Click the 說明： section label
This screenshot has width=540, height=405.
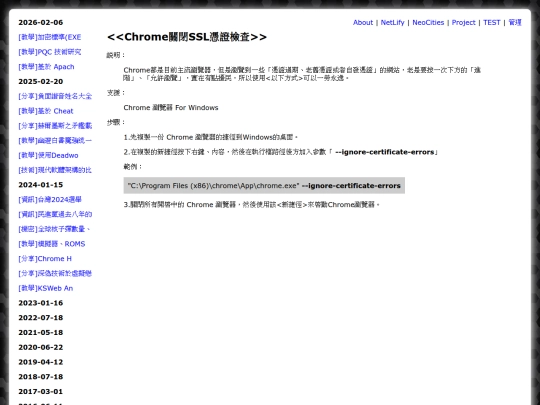pos(116,55)
